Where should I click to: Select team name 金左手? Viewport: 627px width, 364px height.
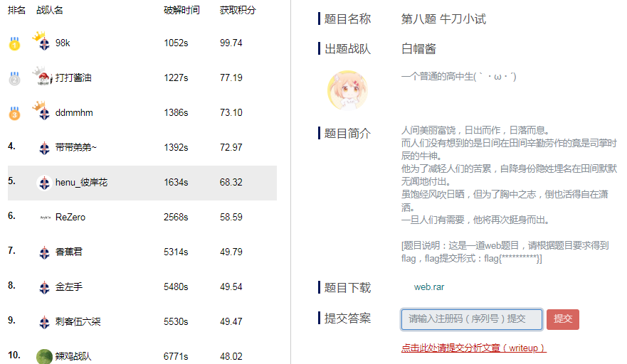[x=69, y=287]
